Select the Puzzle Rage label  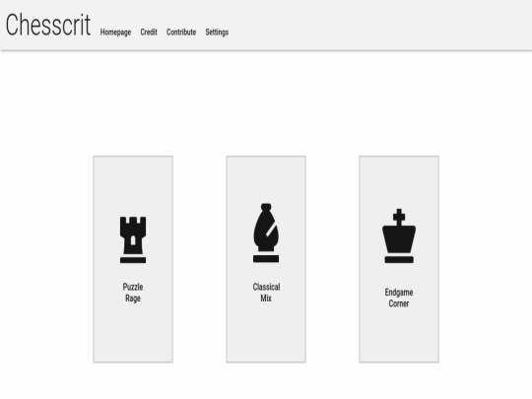point(133,293)
